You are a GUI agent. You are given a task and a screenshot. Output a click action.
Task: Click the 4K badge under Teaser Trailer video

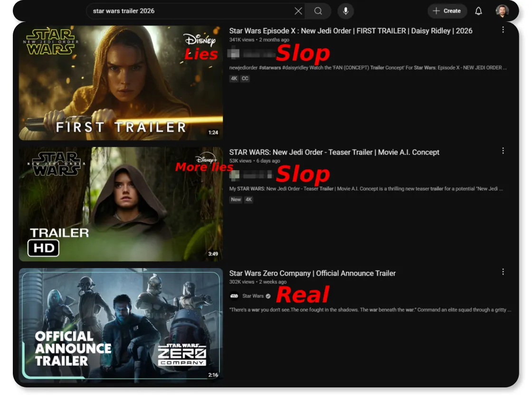pyautogui.click(x=249, y=200)
